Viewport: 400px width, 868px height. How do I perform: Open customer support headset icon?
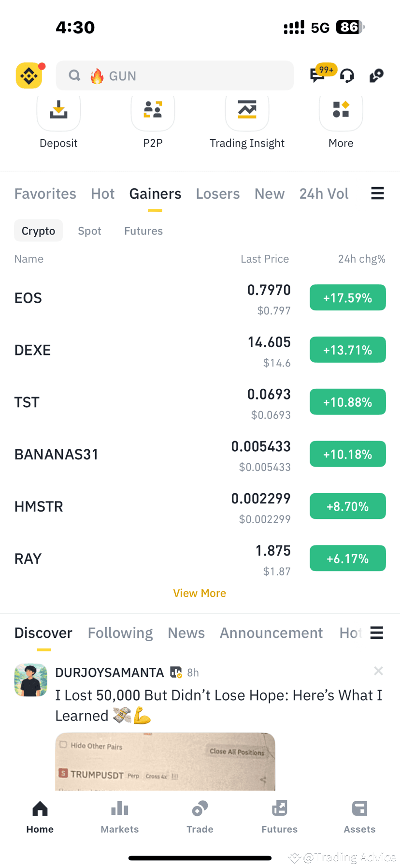(347, 76)
